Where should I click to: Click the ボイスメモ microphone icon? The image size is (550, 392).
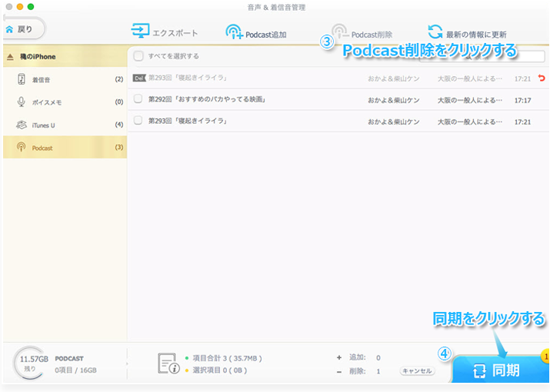tap(21, 102)
